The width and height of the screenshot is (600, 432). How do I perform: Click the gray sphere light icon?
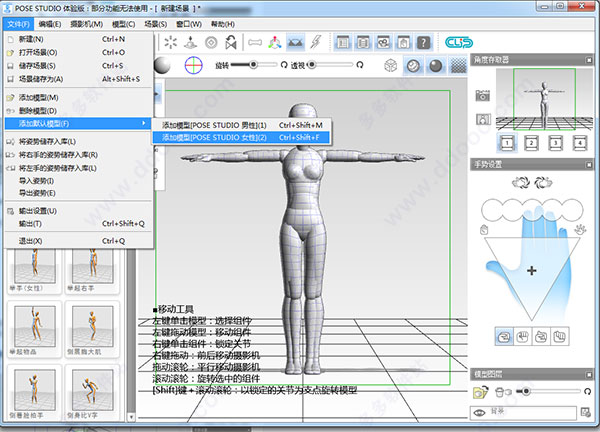pos(162,65)
